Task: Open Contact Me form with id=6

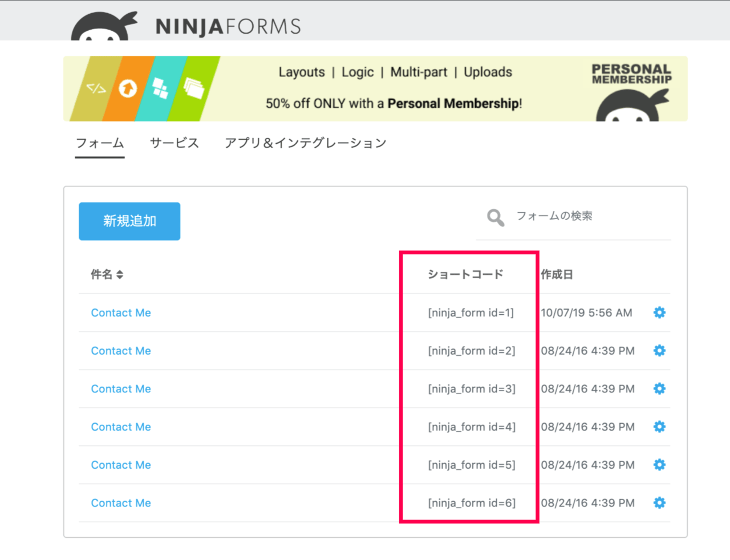Action: (x=121, y=503)
